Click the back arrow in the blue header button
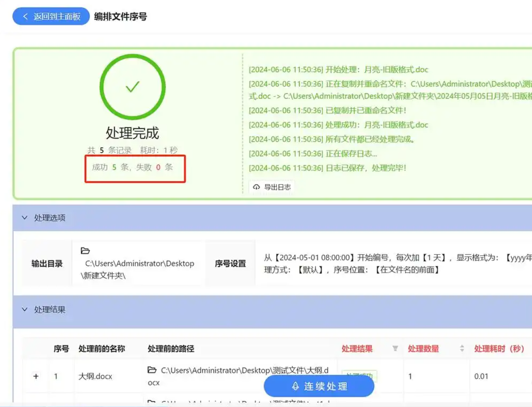Viewport: 532px width, 407px height. pos(25,16)
